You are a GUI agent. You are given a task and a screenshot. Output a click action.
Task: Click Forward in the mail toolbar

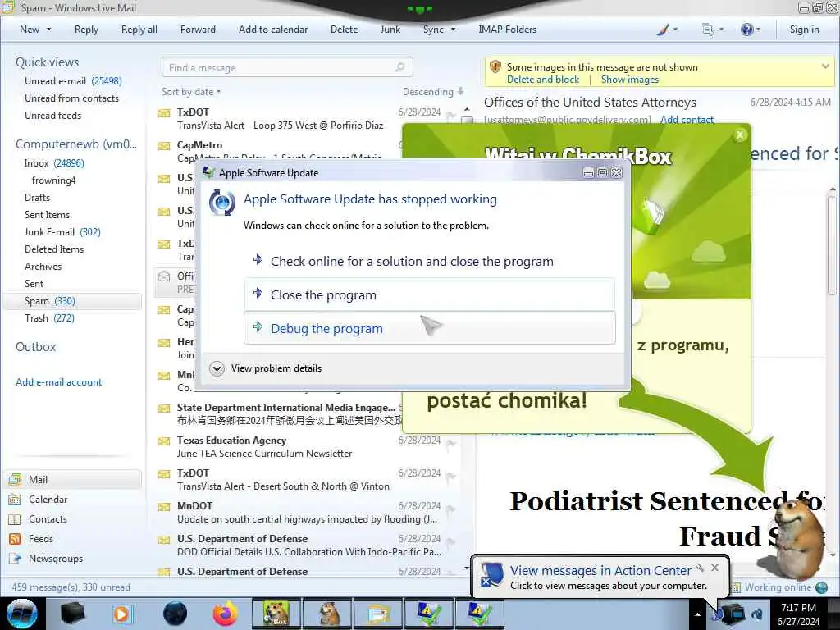point(198,30)
